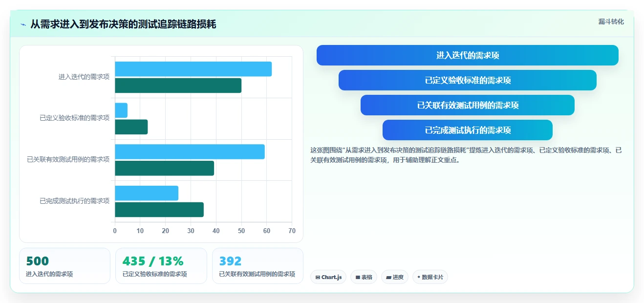Click the icon inside the Chart.js chip
The height and width of the screenshot is (303, 644).
click(x=318, y=277)
